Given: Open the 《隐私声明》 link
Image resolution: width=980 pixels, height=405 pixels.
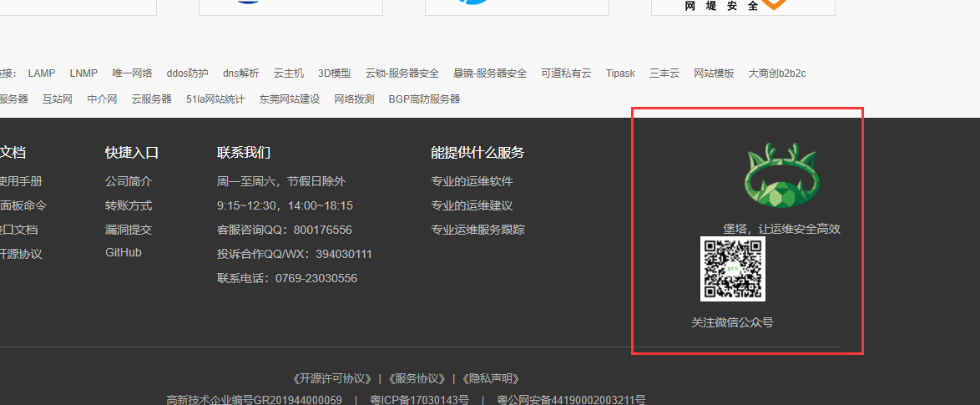Looking at the screenshot, I should tap(490, 378).
